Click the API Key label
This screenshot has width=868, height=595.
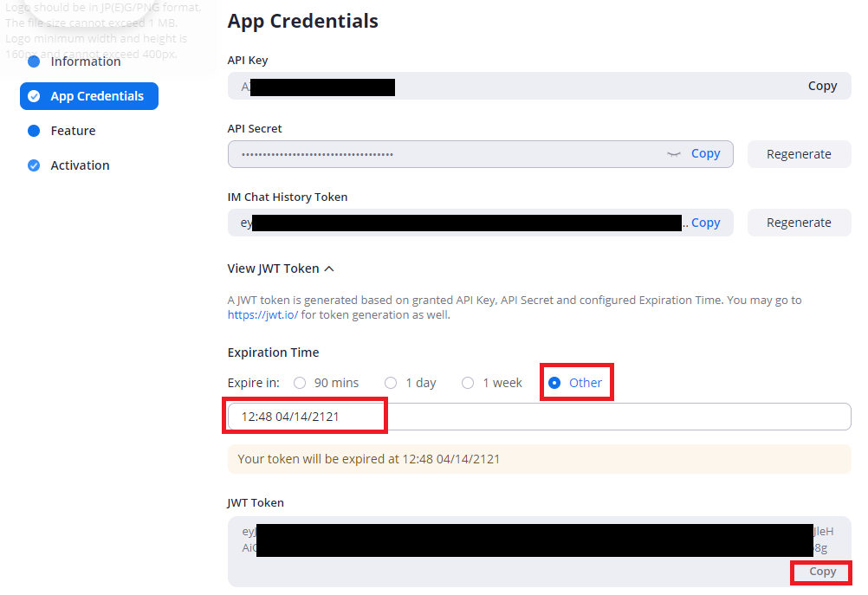coord(248,61)
